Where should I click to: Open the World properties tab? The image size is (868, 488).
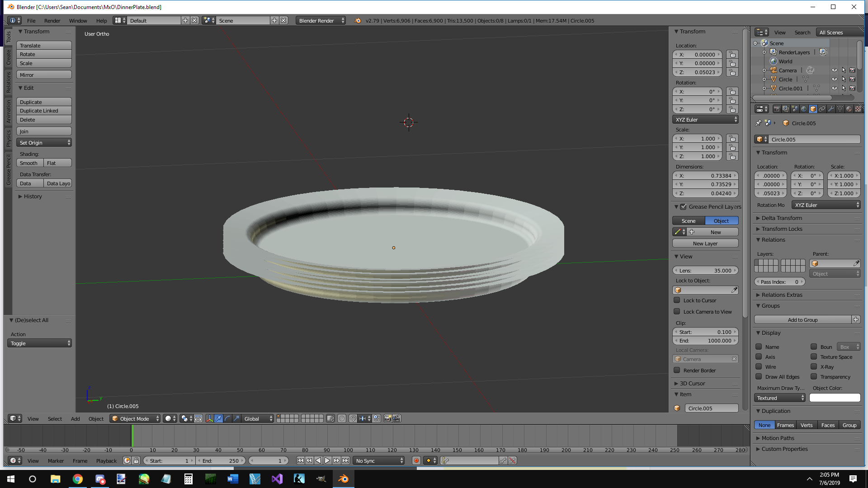coord(804,109)
